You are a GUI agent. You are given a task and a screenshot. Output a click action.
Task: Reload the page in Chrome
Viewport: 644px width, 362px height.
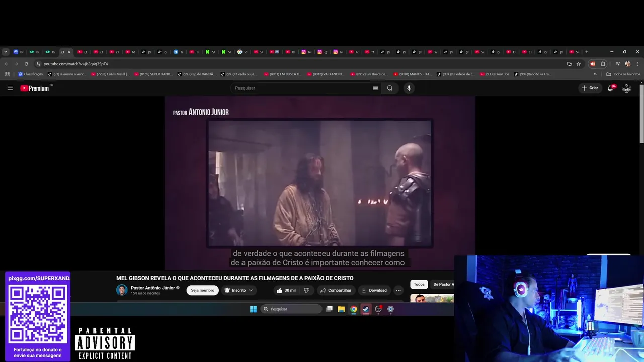click(x=26, y=64)
